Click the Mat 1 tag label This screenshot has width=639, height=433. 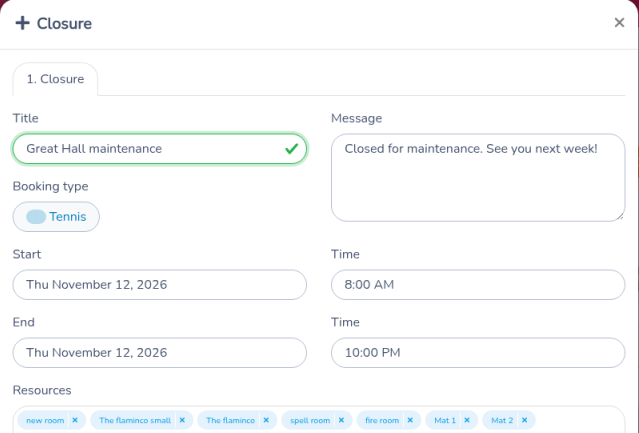point(445,420)
